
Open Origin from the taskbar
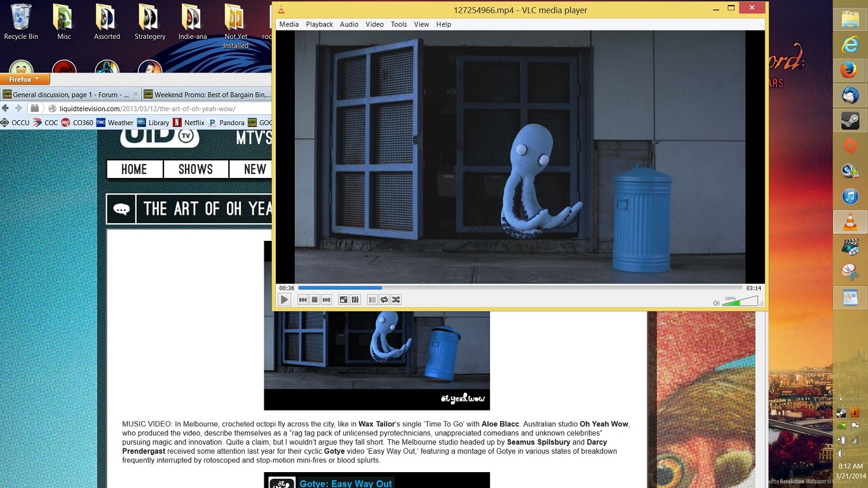(x=850, y=146)
